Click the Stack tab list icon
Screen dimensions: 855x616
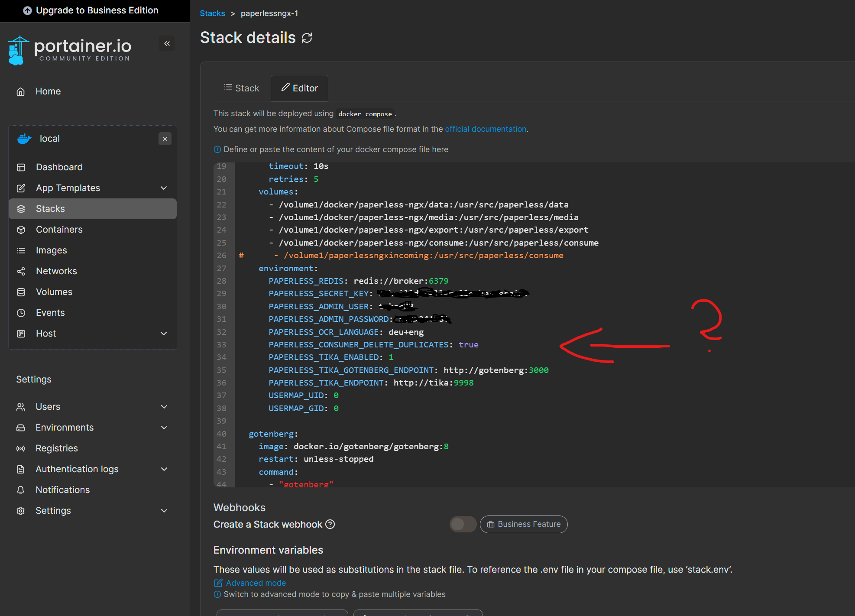pos(228,88)
